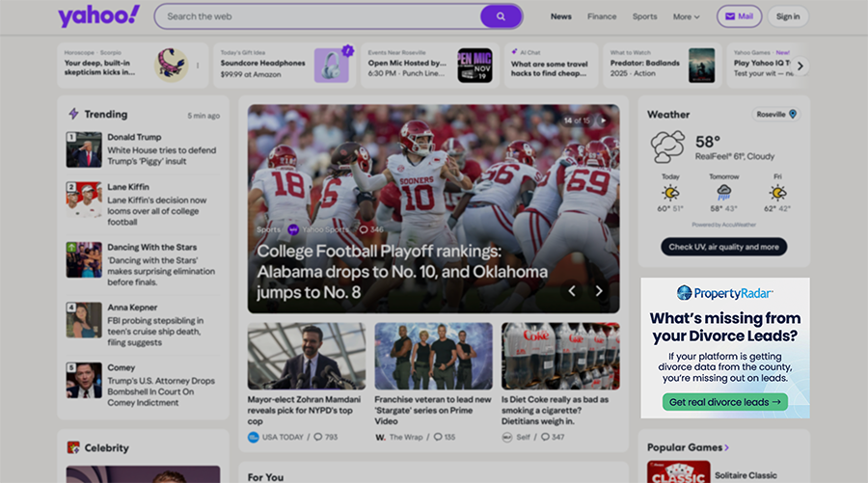Open the Stargate series story thumbnail

point(433,357)
